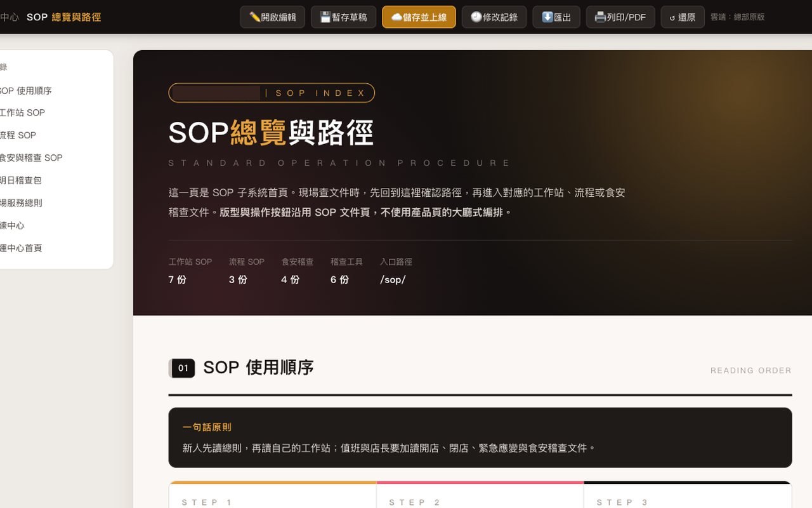The image size is (812, 508).
Task: Click the download arrow icon on 匯出
Action: click(547, 17)
